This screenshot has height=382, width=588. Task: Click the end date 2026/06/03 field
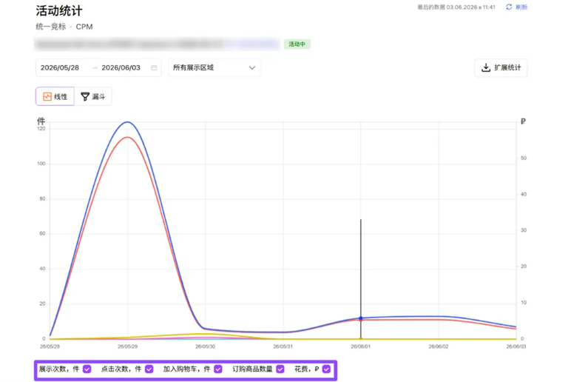(x=121, y=67)
